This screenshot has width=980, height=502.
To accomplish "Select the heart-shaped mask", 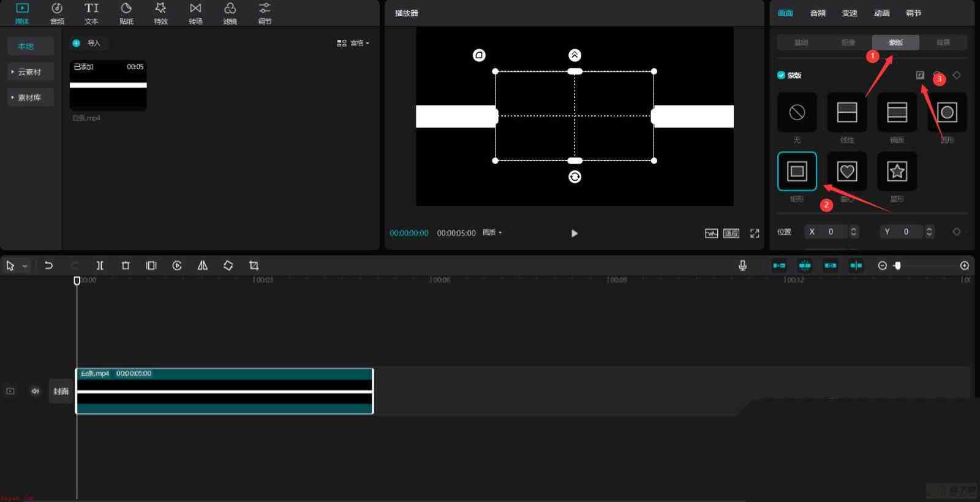I will [x=847, y=171].
